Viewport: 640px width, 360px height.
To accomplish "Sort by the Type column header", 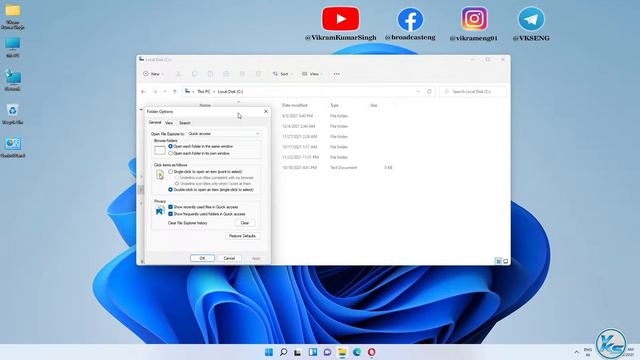I will (x=334, y=105).
